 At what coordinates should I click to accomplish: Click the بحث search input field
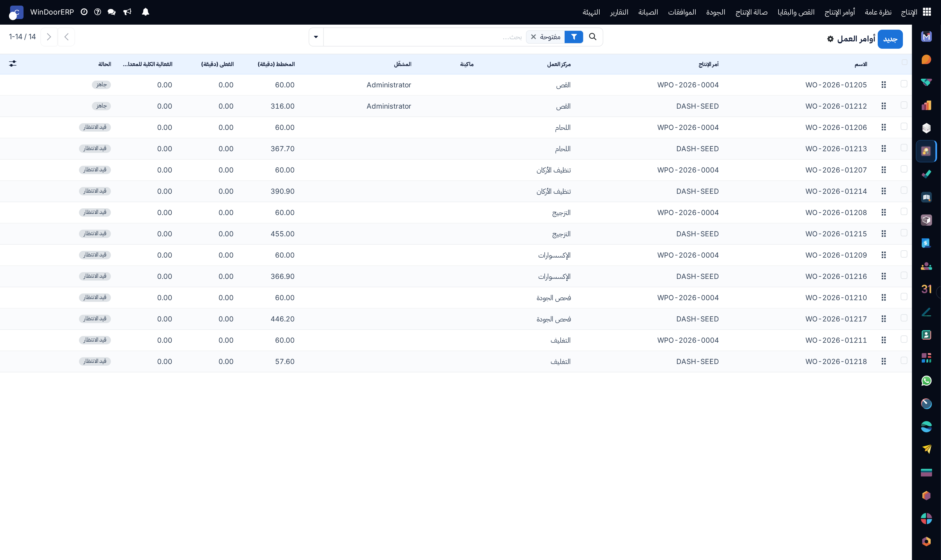(424, 37)
